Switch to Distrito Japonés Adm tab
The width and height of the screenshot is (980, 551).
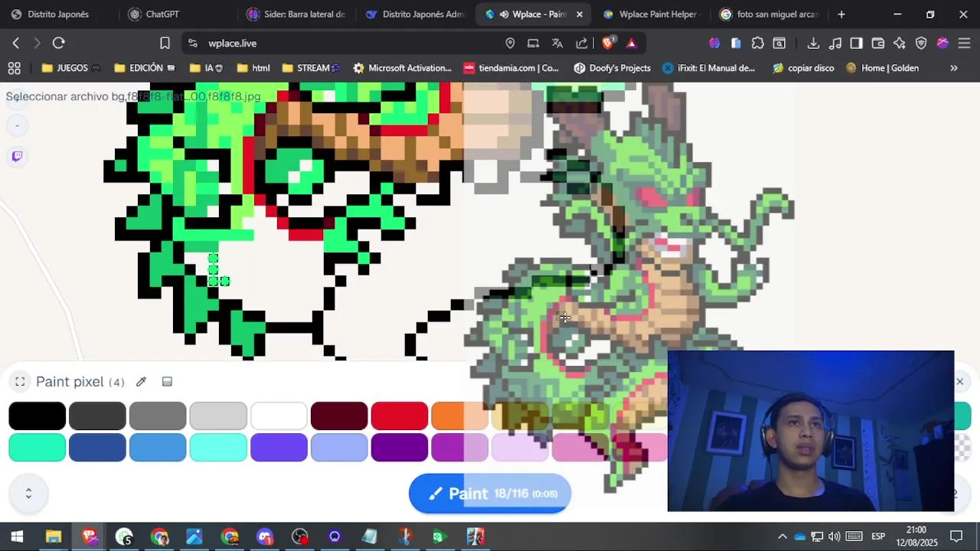[x=413, y=15]
